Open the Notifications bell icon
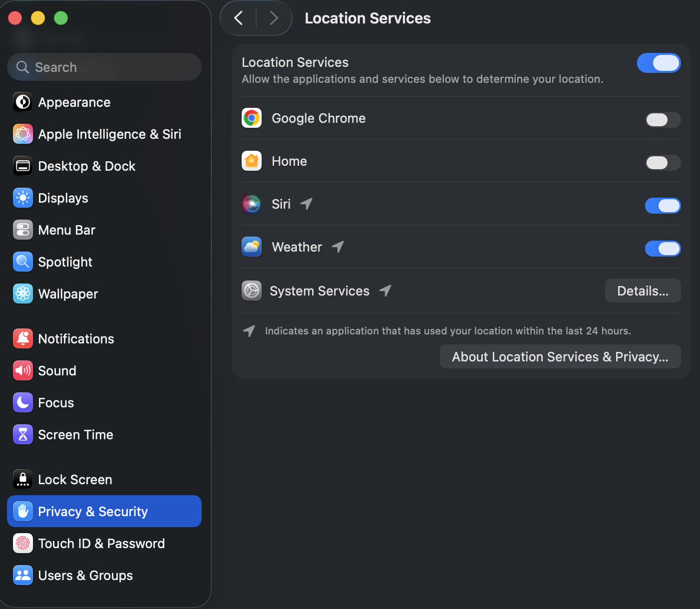 [x=23, y=339]
